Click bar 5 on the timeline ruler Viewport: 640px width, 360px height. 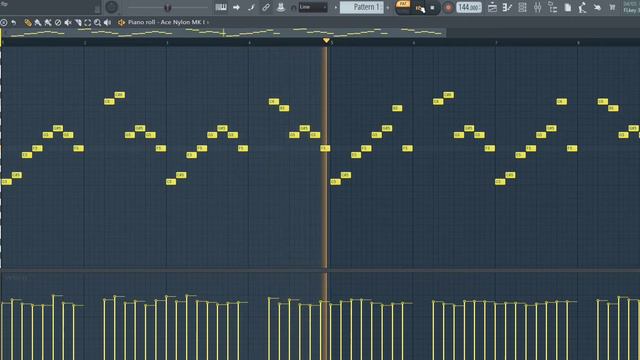pos(332,42)
